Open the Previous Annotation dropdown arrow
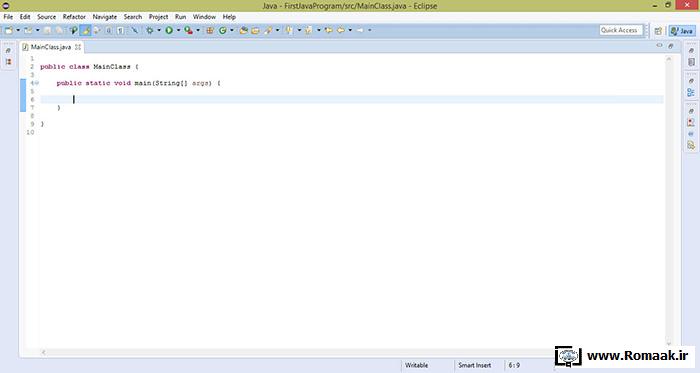The height and width of the screenshot is (373, 700). 319,30
